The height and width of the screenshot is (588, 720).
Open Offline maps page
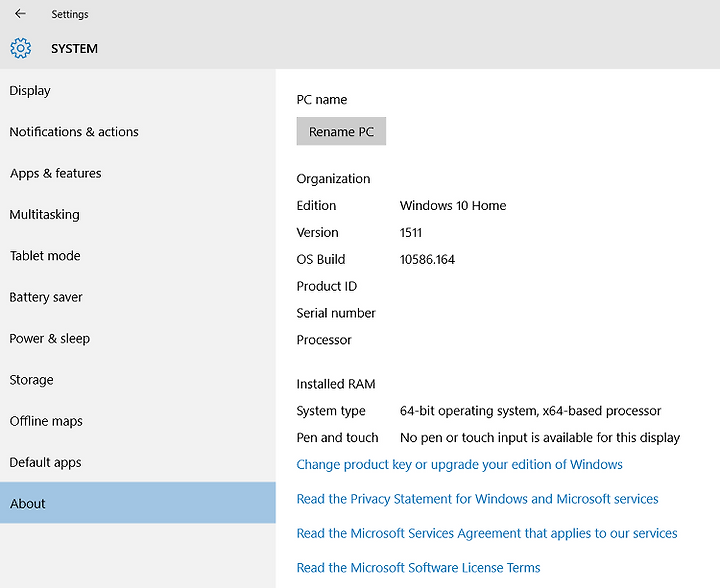click(138, 421)
